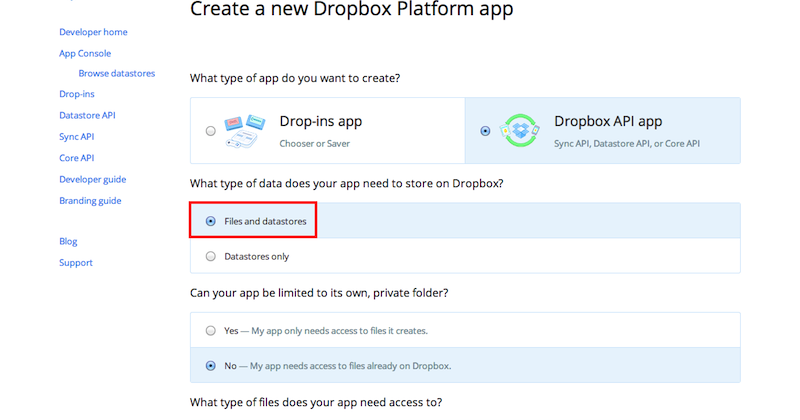
Task: Click the 'Chooser or Saver' subtitle
Action: 315,144
